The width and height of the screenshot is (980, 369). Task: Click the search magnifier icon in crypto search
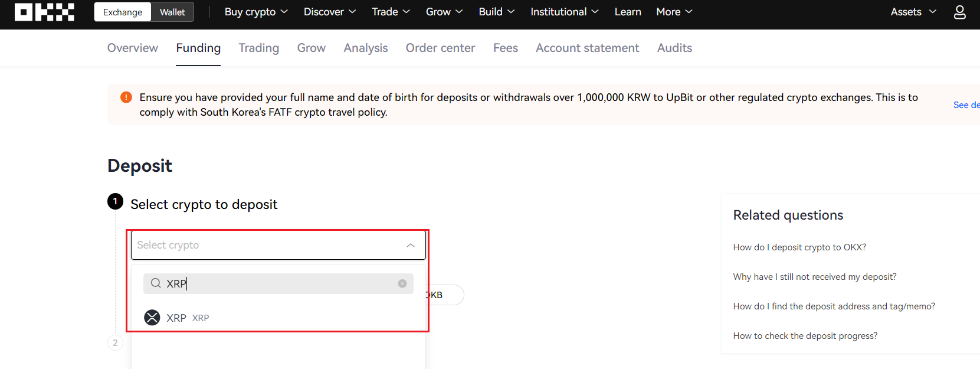coord(156,283)
